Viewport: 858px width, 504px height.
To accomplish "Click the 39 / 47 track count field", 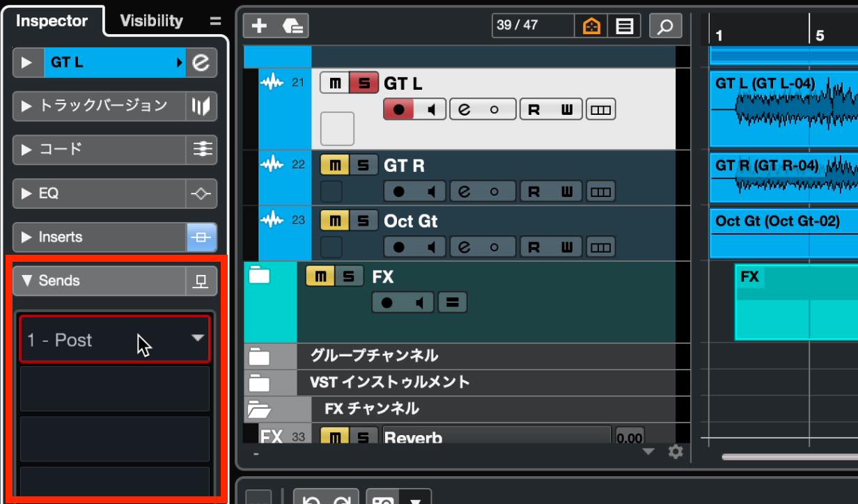I will 532,26.
